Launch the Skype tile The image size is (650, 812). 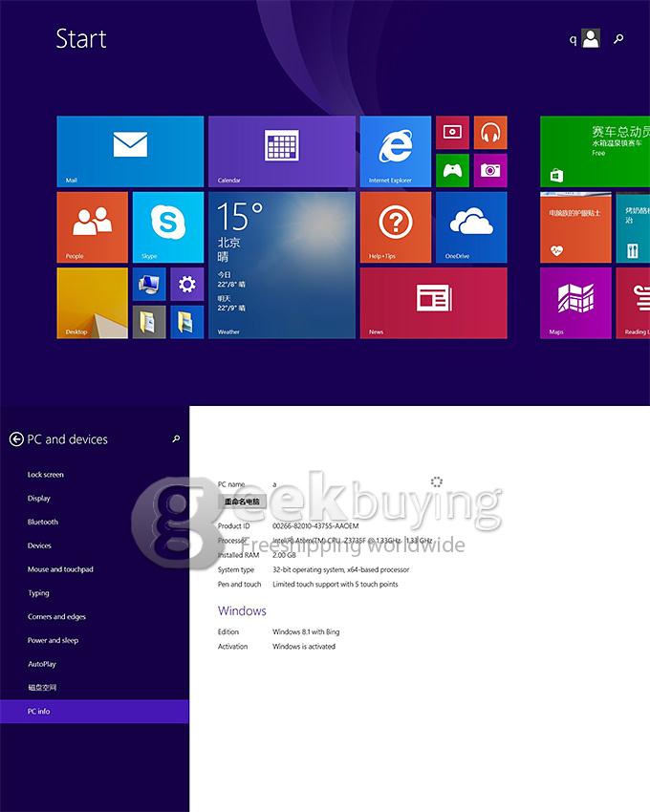(168, 227)
